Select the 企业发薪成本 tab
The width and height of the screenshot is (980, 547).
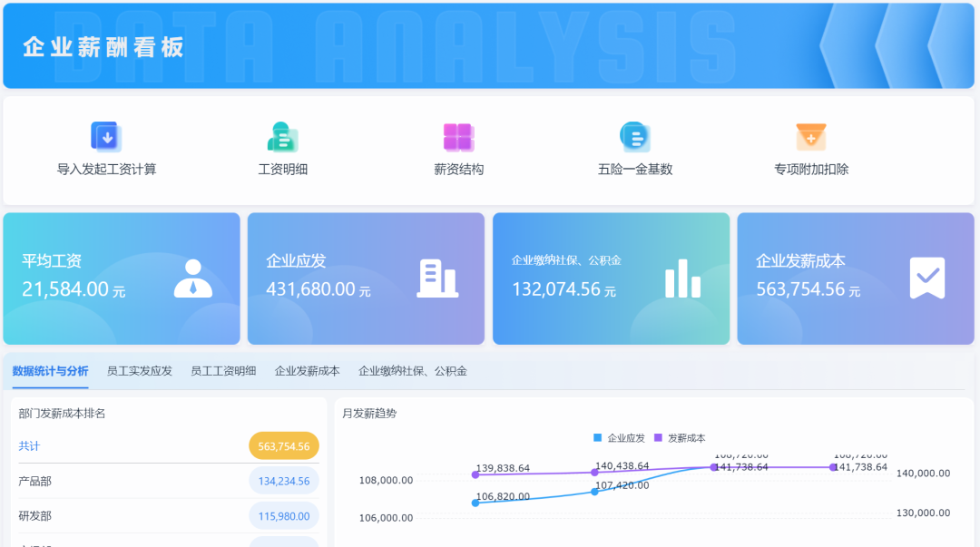tap(307, 371)
